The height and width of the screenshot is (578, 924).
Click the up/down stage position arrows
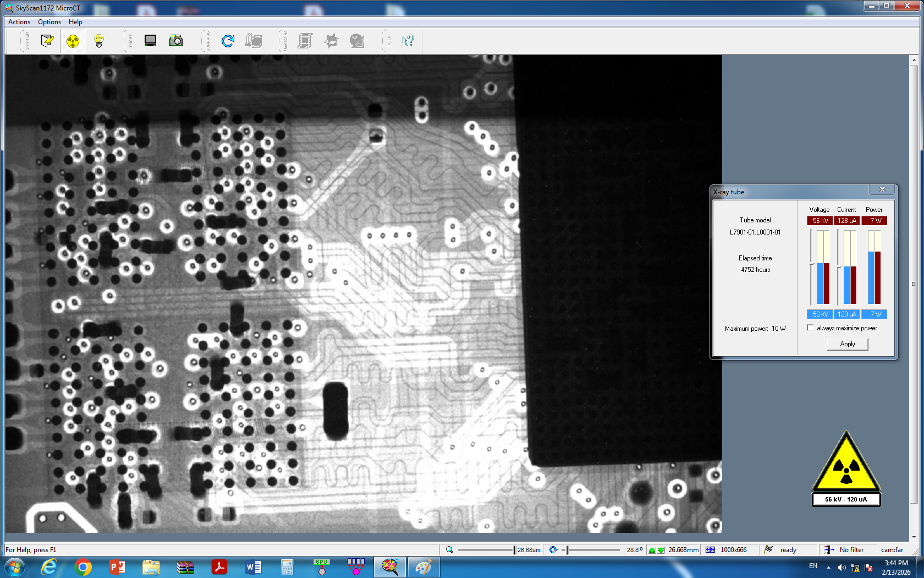point(656,550)
